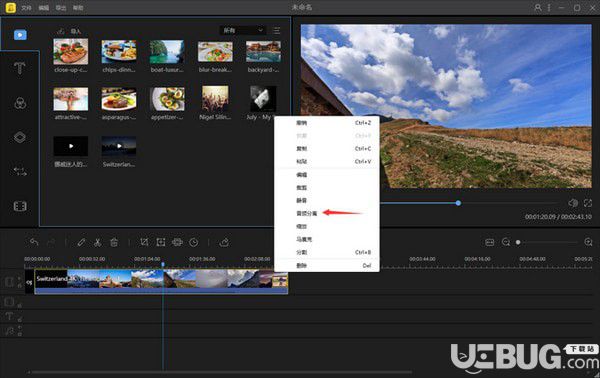Open the Transitions panel in the sidebar

20,171
